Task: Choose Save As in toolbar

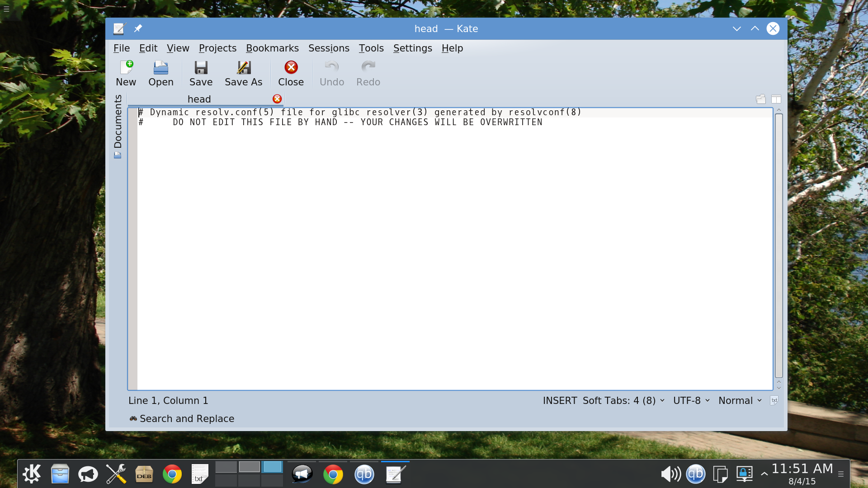Action: click(243, 73)
